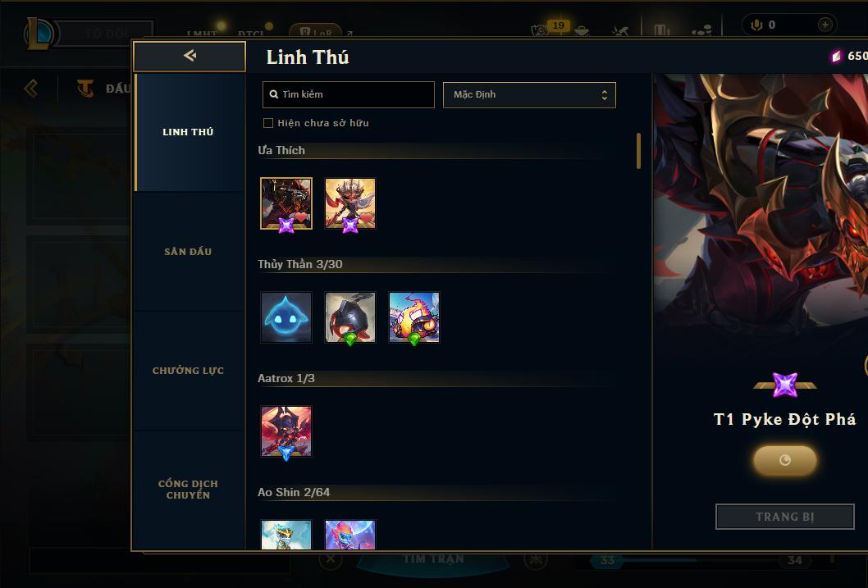
Task: Choose the fiery River Sprite variant
Action: click(414, 317)
